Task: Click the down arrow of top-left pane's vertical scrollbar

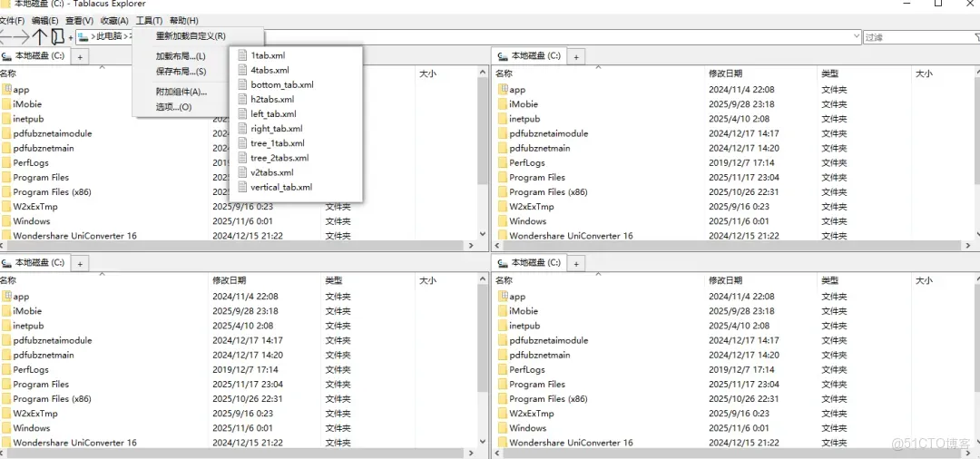Action: 482,233
